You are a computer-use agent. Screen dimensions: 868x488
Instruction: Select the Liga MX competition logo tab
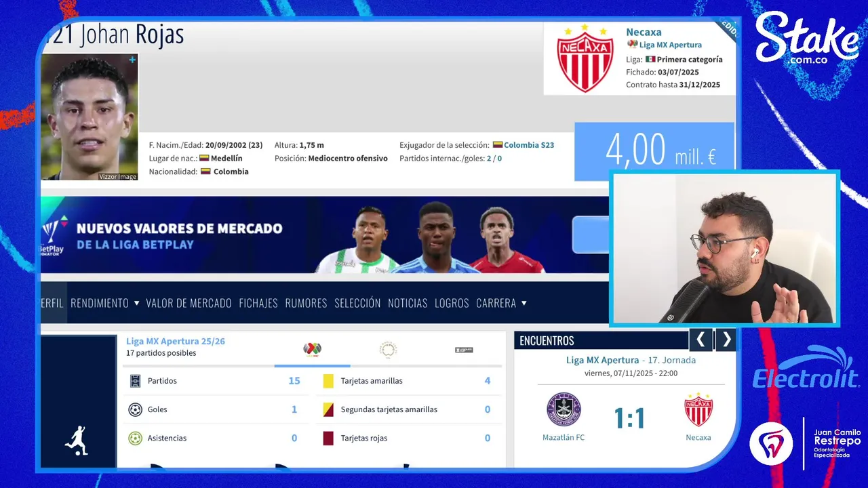point(312,350)
